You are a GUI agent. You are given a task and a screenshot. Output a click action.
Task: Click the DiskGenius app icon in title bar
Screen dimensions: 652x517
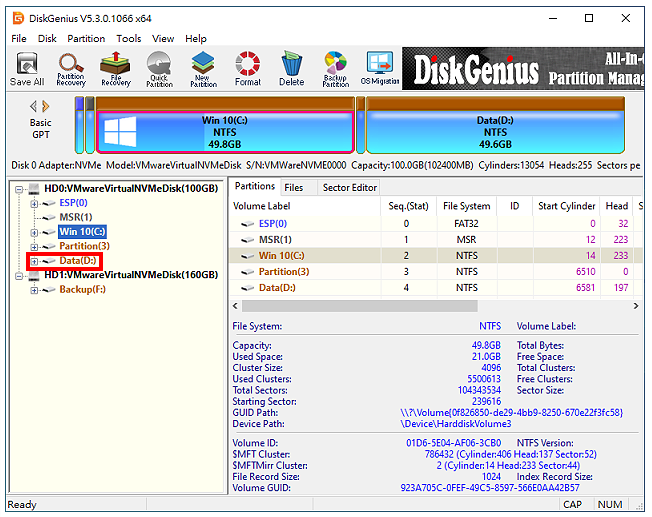[x=18, y=18]
